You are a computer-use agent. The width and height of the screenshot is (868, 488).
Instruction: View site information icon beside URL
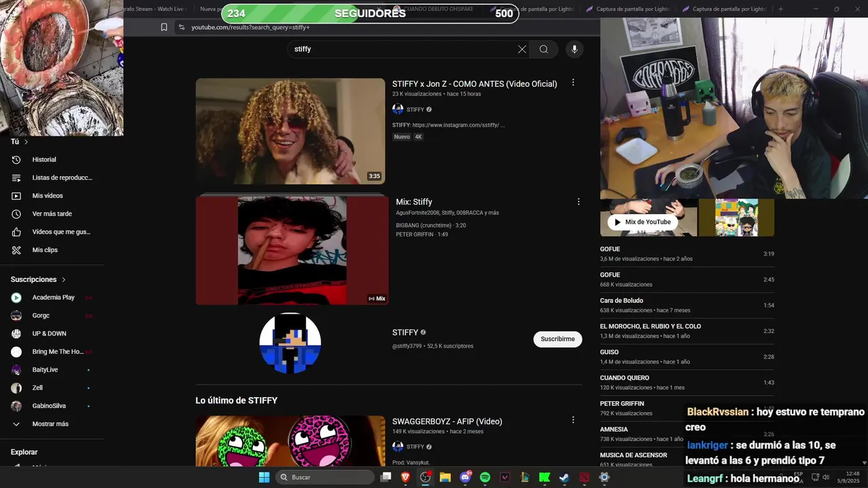(x=181, y=27)
